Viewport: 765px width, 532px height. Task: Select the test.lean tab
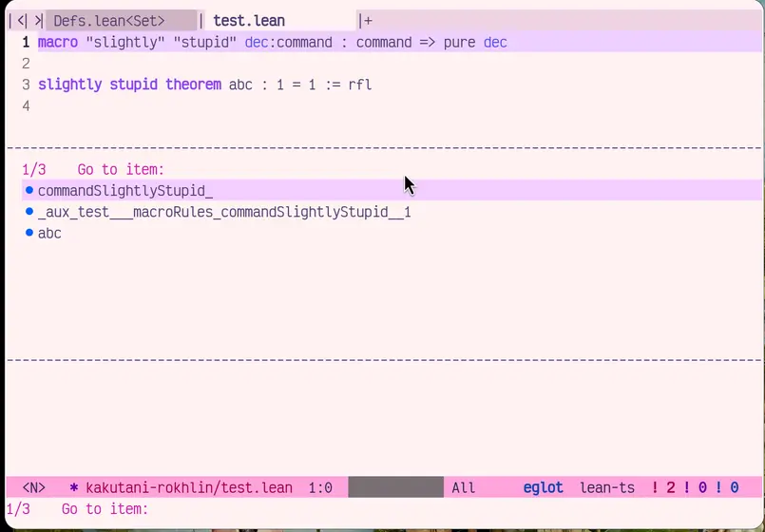pyautogui.click(x=248, y=20)
